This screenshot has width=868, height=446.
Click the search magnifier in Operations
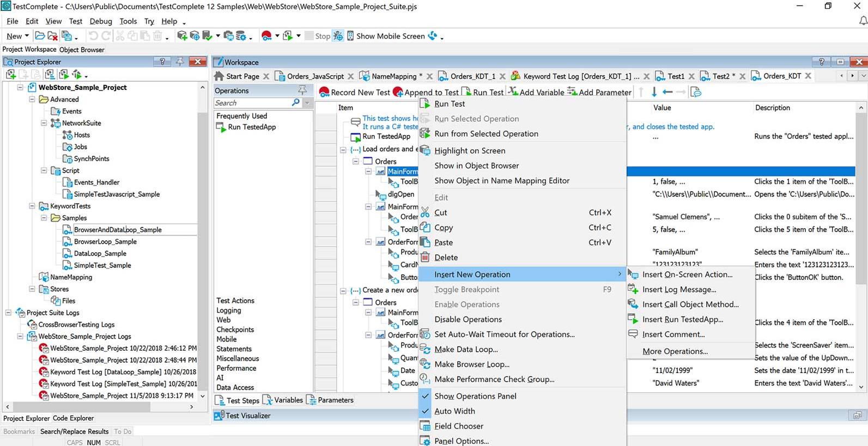tap(296, 102)
